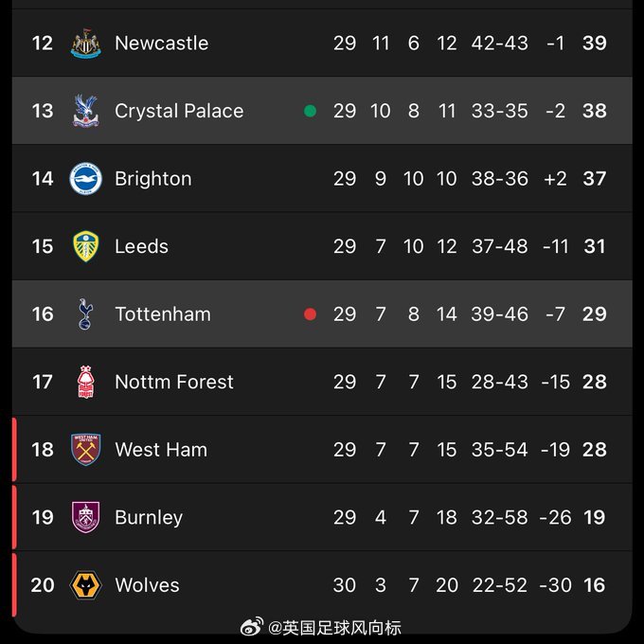Click the Newcastle club crest
This screenshot has width=644, height=644.
pyautogui.click(x=86, y=44)
